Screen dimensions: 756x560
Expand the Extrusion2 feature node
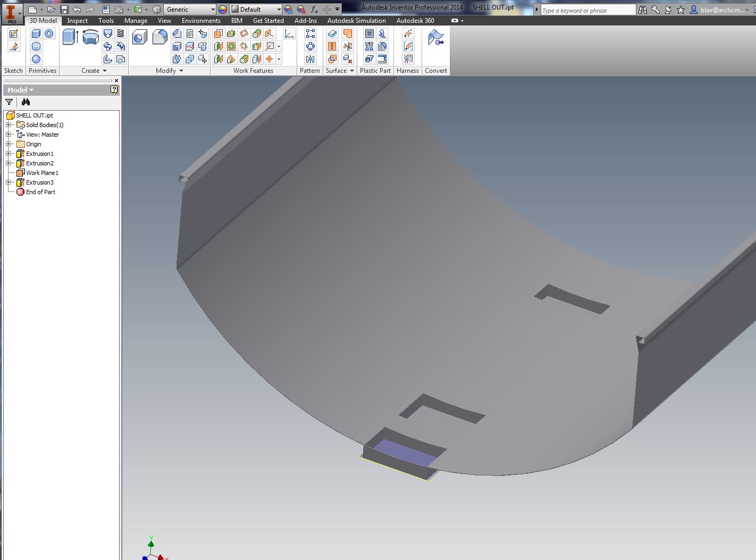tap(8, 163)
